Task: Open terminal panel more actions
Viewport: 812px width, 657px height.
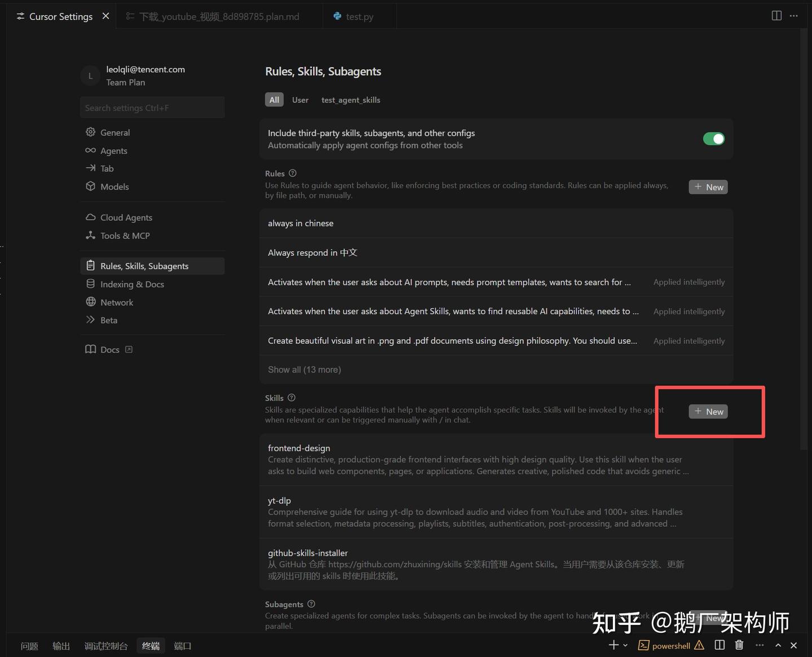Action: (760, 645)
